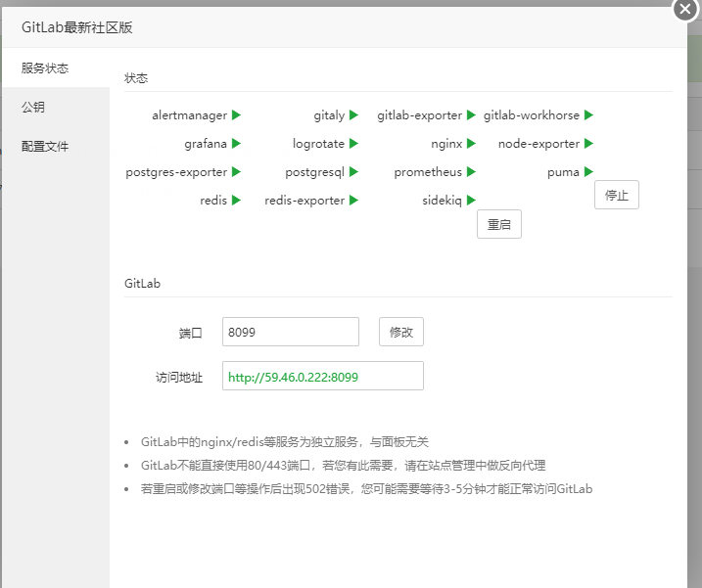Click the status arrow for gitlab-workhorse

click(588, 115)
